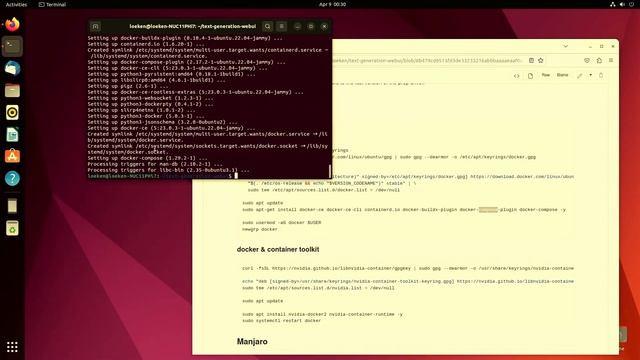The image size is (640, 360).
Task: Click the 'sudo systemctl restart docker' line
Action: tap(282, 321)
